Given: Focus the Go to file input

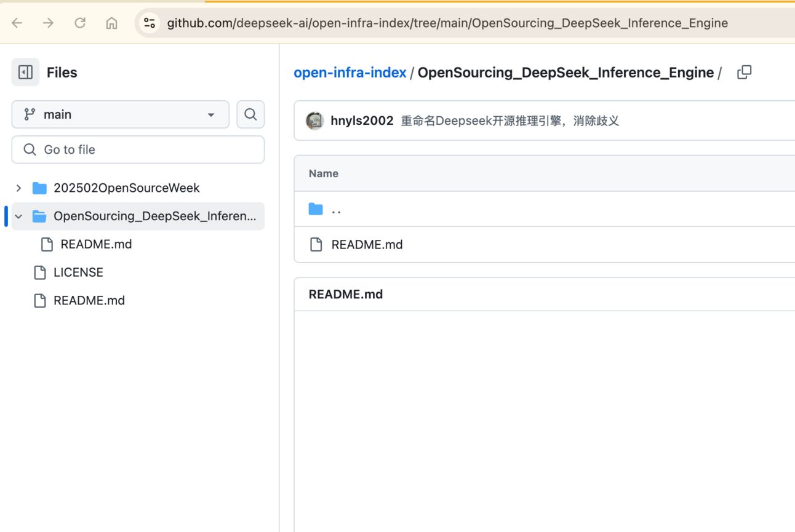Looking at the screenshot, I should pyautogui.click(x=138, y=149).
